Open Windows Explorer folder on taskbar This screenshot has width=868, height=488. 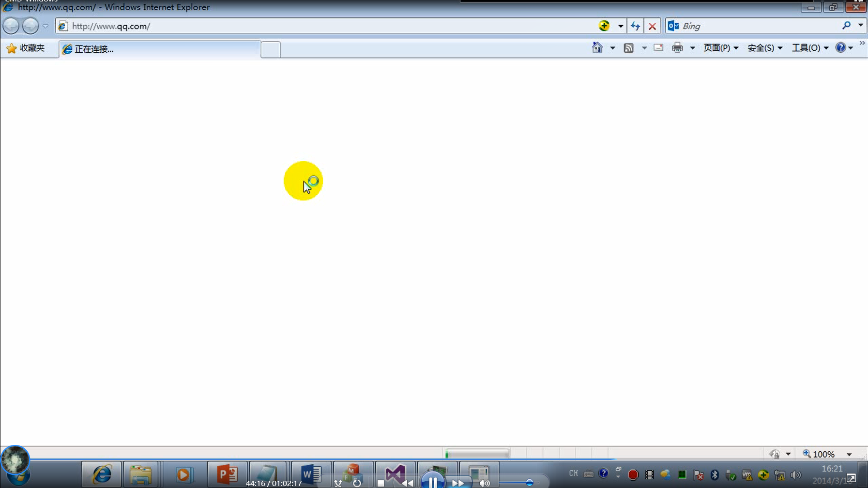point(141,474)
